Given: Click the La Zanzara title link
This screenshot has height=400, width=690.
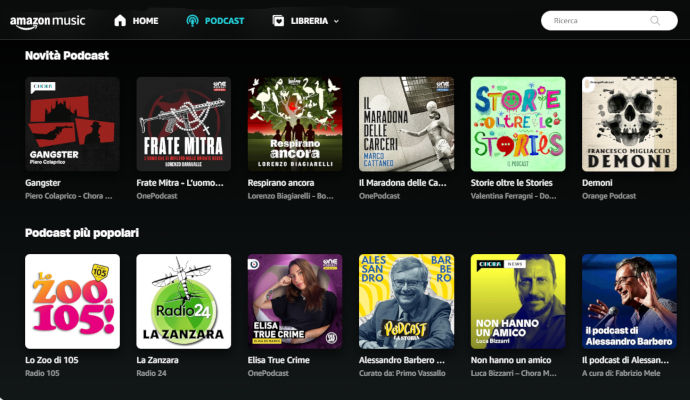Looking at the screenshot, I should [158, 360].
